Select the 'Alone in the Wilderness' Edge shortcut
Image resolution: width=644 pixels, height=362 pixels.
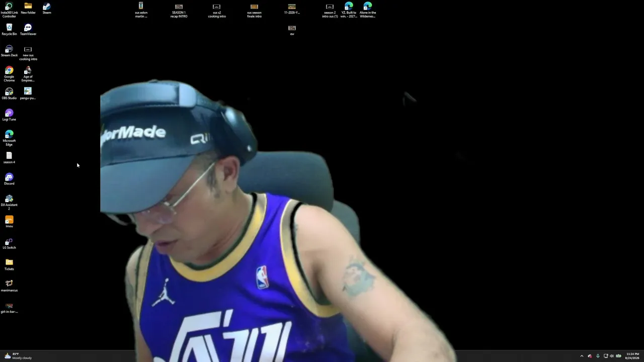(x=368, y=10)
